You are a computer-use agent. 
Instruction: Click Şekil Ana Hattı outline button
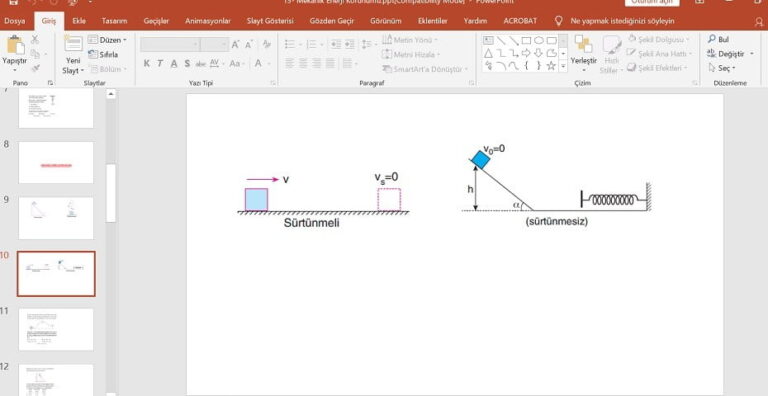659,53
